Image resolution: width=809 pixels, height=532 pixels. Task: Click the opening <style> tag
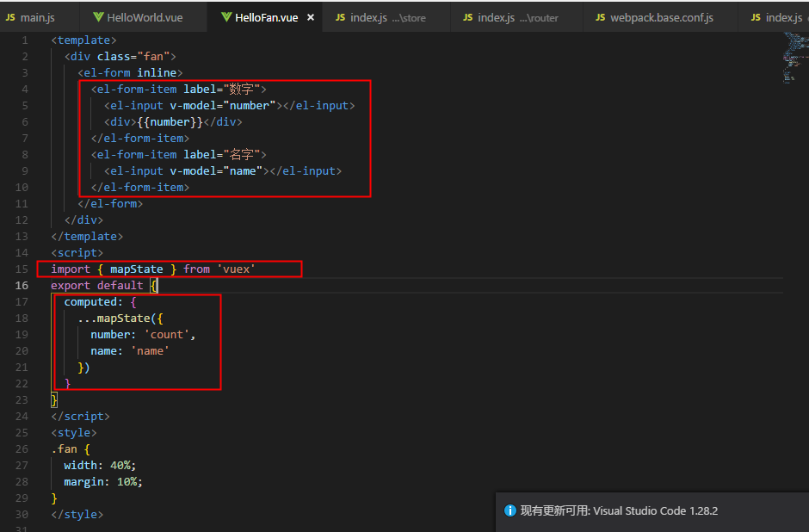tap(74, 432)
